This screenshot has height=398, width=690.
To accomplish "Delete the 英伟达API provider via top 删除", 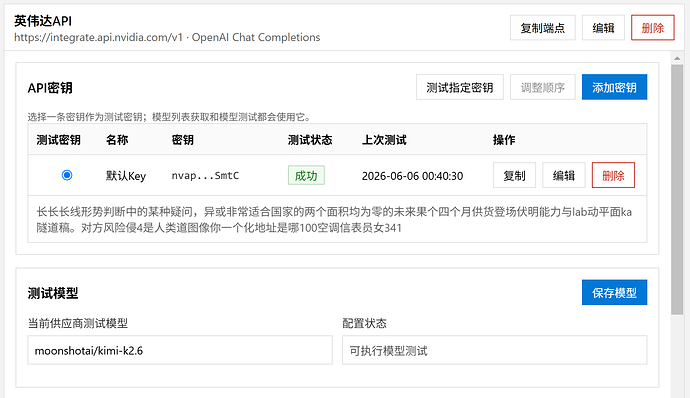I will (x=653, y=28).
